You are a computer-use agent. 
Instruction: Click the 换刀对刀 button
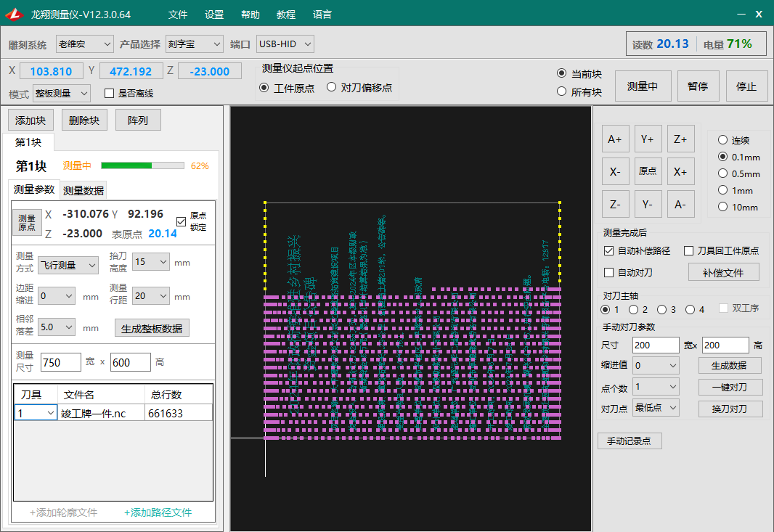pos(730,409)
